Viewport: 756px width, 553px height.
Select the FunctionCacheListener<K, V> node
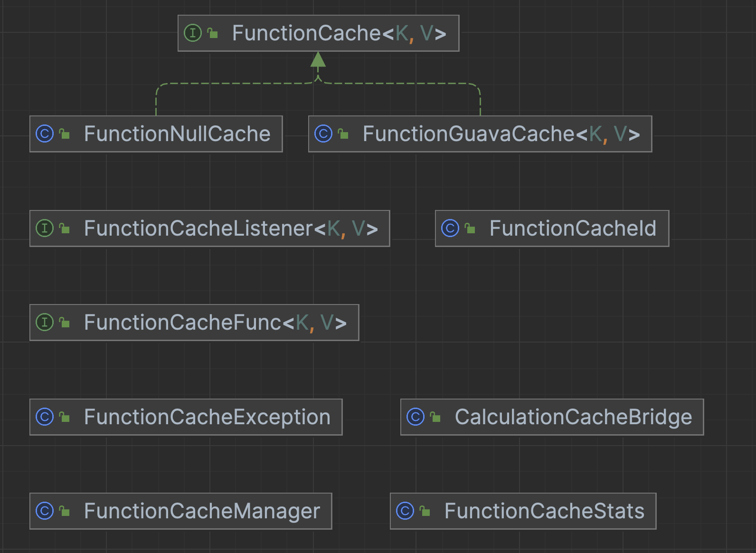pyautogui.click(x=230, y=229)
